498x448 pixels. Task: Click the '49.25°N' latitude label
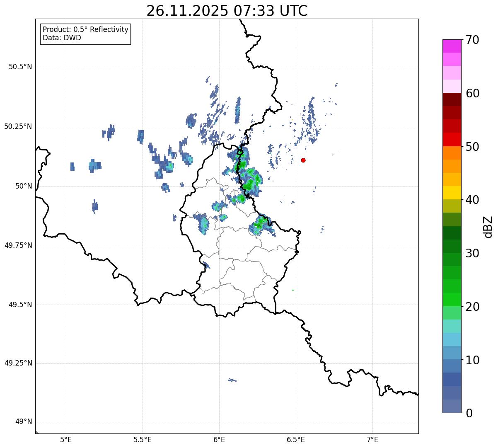click(x=18, y=363)
